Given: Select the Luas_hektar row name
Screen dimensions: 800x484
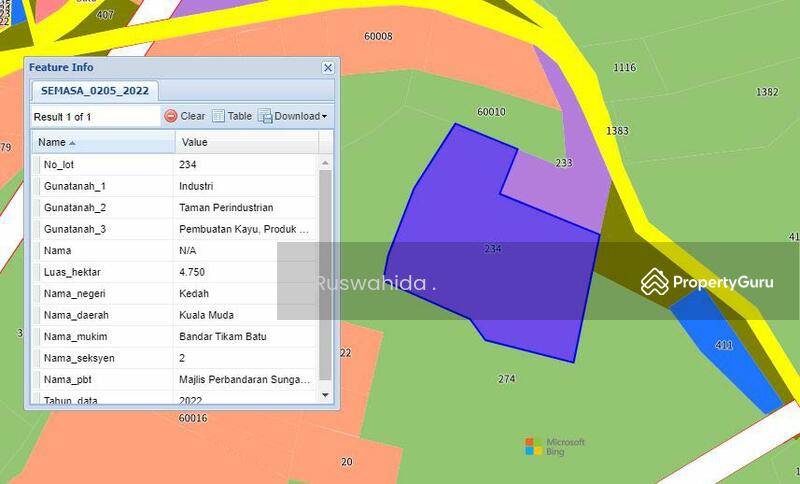Looking at the screenshot, I should click(72, 272).
